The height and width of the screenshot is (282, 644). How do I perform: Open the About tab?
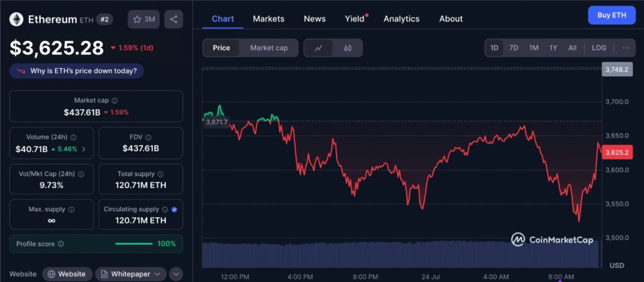coord(451,19)
